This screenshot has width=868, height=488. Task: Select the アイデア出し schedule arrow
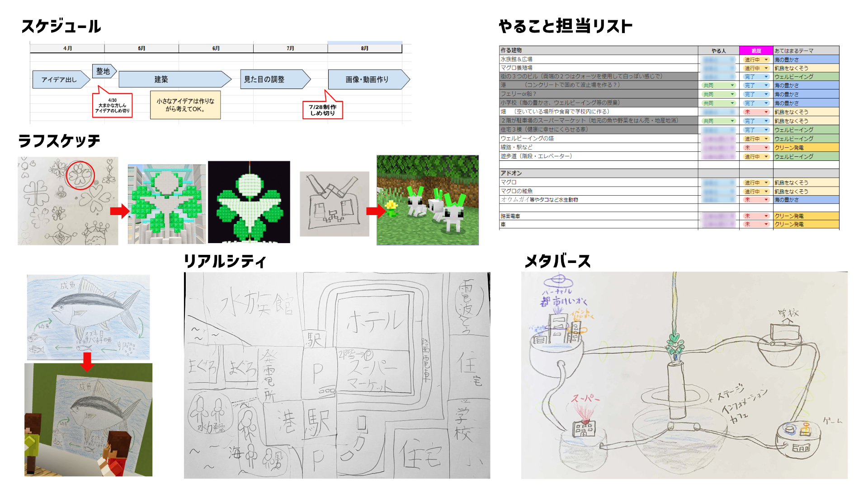point(61,80)
